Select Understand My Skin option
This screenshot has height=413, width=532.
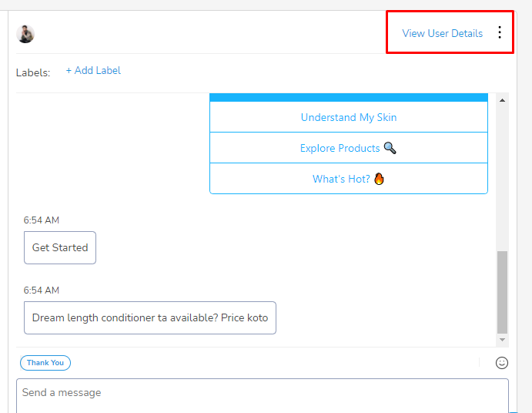click(349, 117)
